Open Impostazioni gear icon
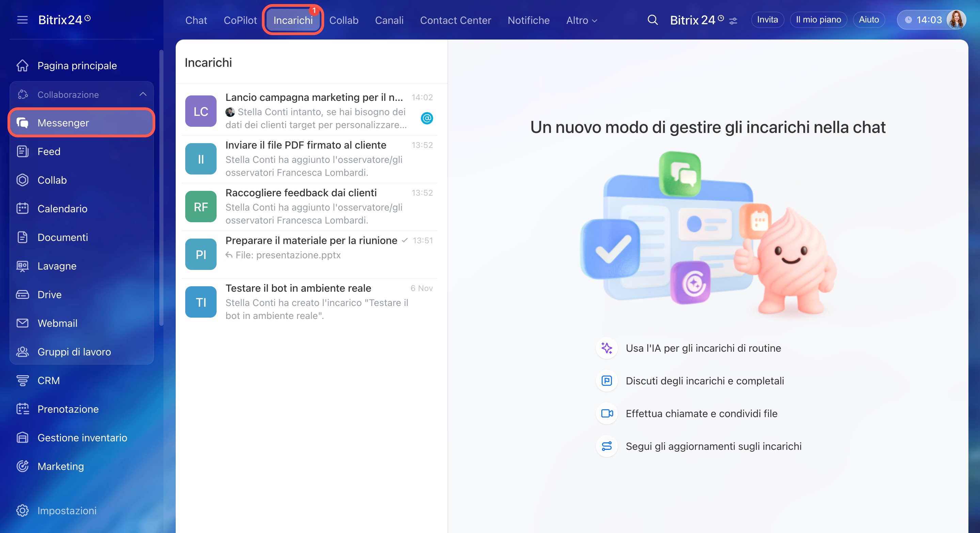 [x=22, y=511]
